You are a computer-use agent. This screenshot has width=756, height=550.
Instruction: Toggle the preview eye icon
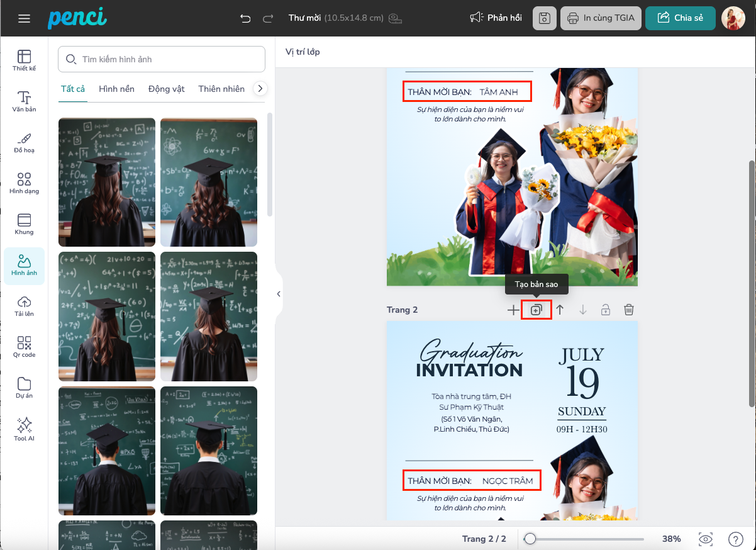706,539
